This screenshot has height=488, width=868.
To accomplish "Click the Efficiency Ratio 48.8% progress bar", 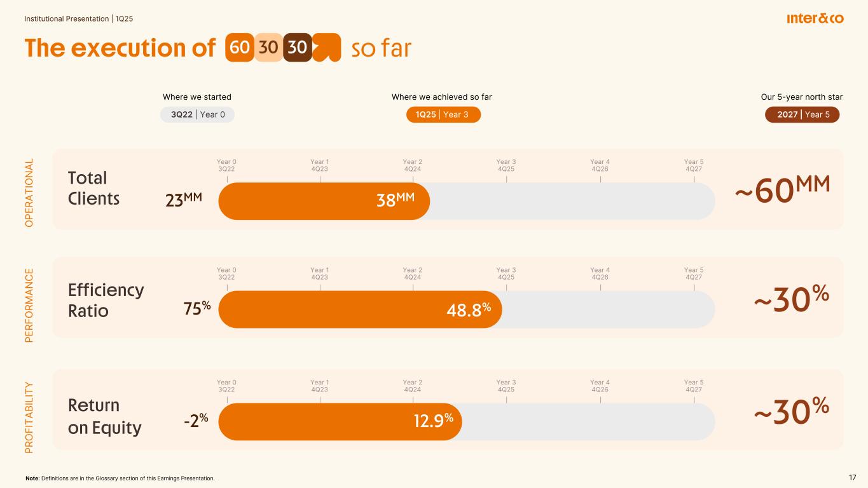I will pos(360,309).
